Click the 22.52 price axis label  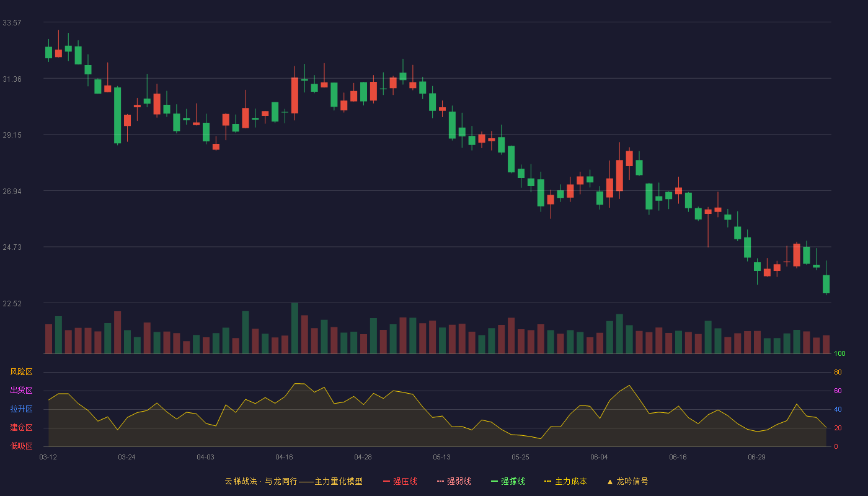pyautogui.click(x=12, y=303)
